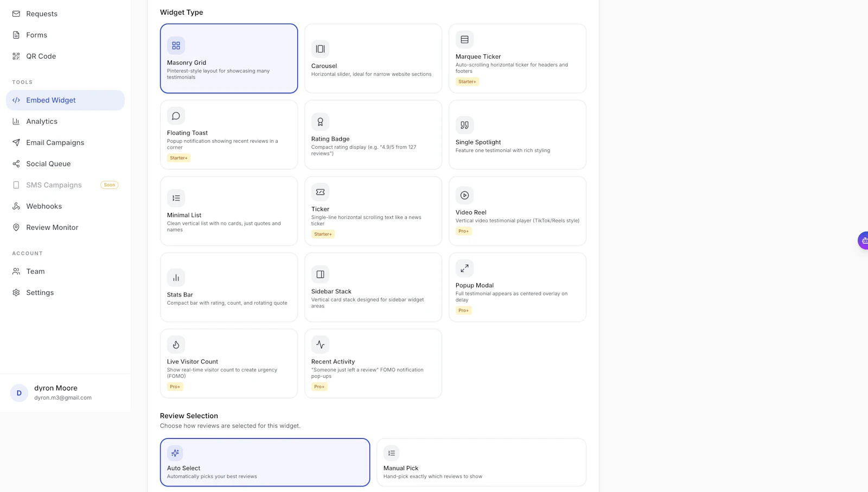Click the Recent Activity pulse icon
Image resolution: width=868 pixels, height=492 pixels.
tap(320, 344)
